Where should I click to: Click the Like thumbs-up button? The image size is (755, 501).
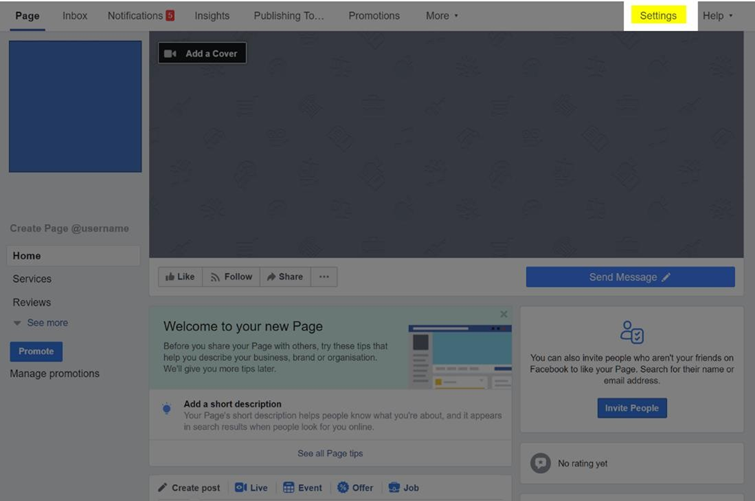tap(180, 277)
